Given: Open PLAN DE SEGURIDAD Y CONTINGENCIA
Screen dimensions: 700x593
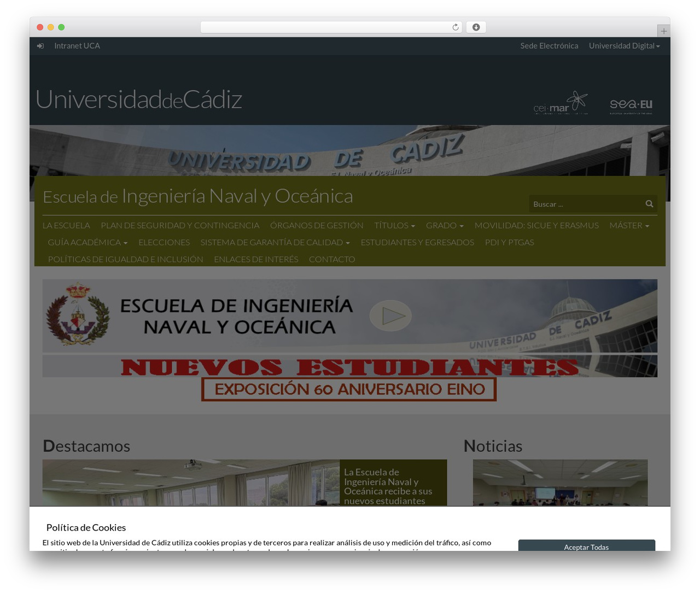Looking at the screenshot, I should (x=180, y=225).
